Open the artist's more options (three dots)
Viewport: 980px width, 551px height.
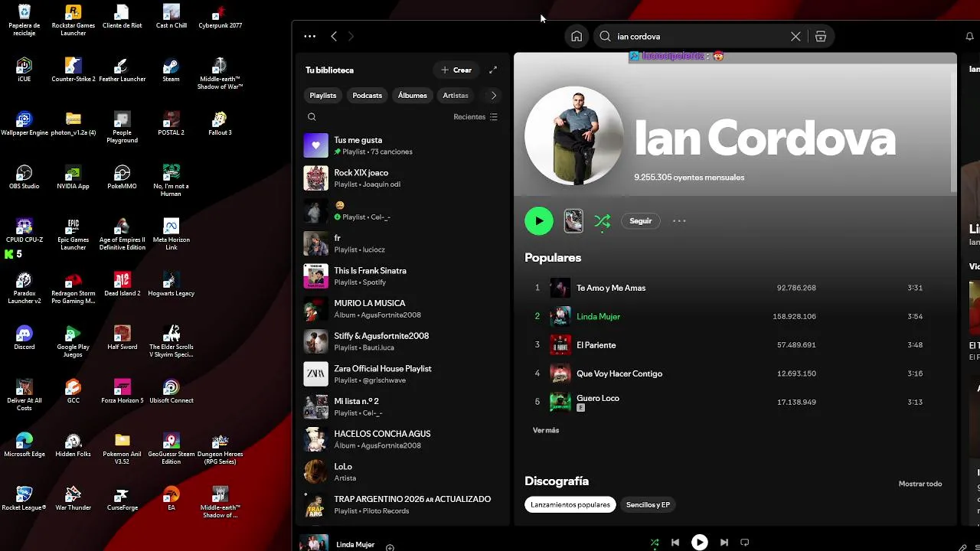tap(679, 221)
